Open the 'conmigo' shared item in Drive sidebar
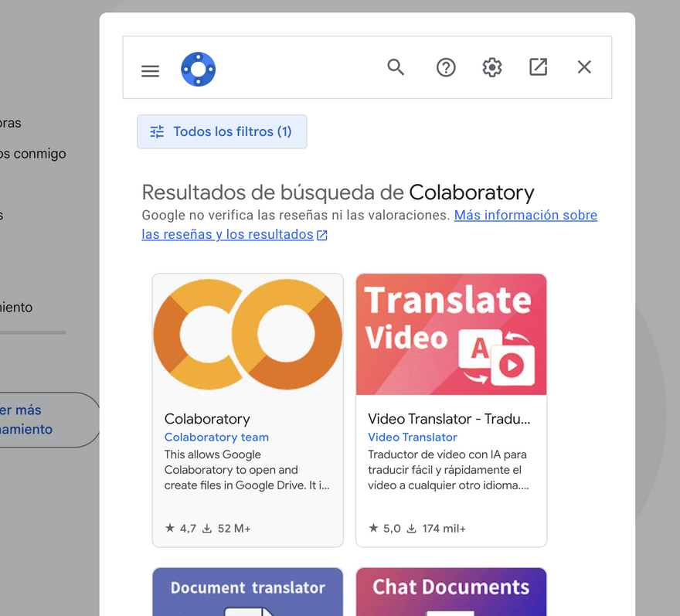 [x=33, y=154]
